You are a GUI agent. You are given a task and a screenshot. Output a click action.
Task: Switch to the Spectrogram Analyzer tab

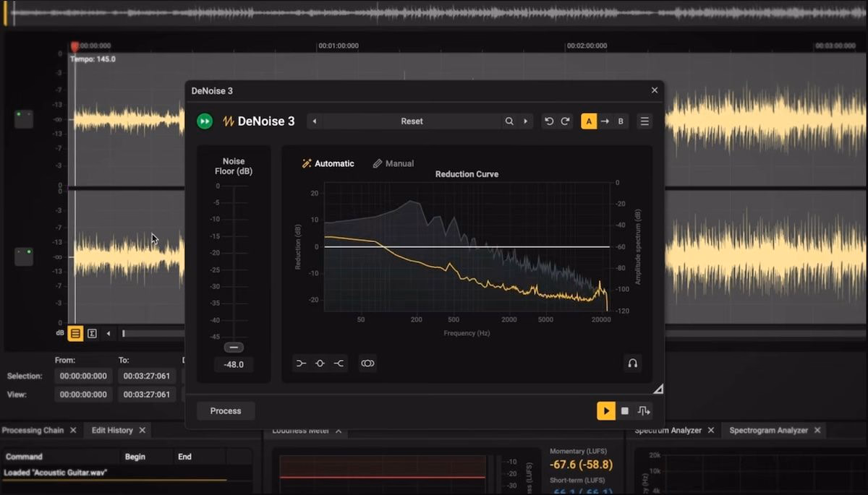coord(768,430)
